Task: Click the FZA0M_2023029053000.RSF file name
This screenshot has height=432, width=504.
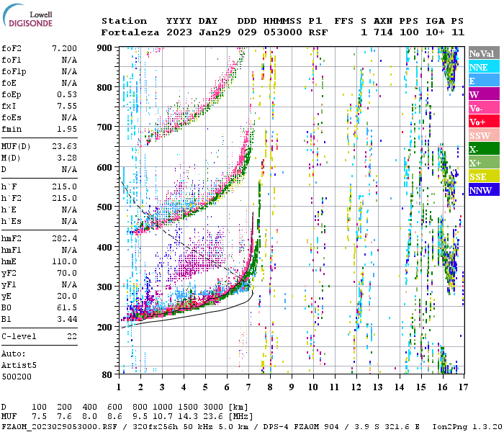Action: click(x=59, y=426)
